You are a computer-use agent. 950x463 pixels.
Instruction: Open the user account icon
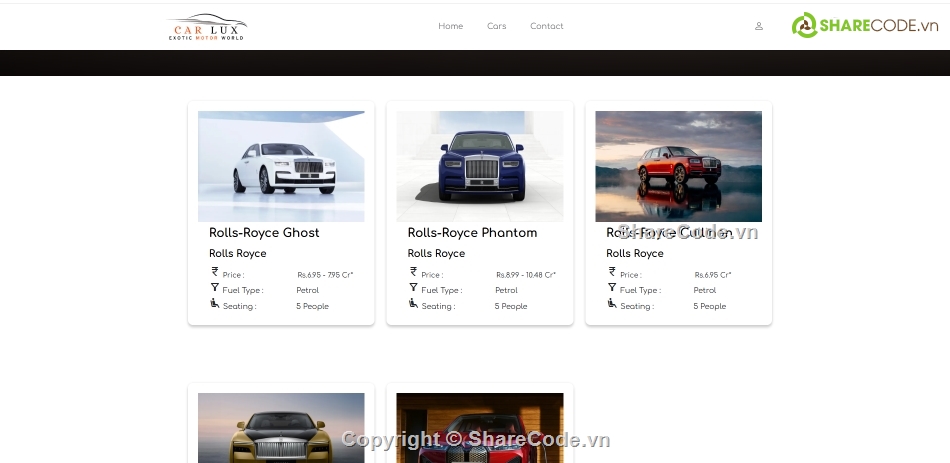pos(759,26)
